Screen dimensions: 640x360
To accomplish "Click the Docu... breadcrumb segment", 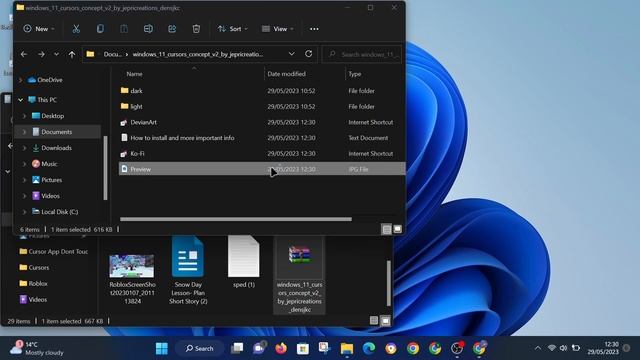I will click(x=112, y=54).
